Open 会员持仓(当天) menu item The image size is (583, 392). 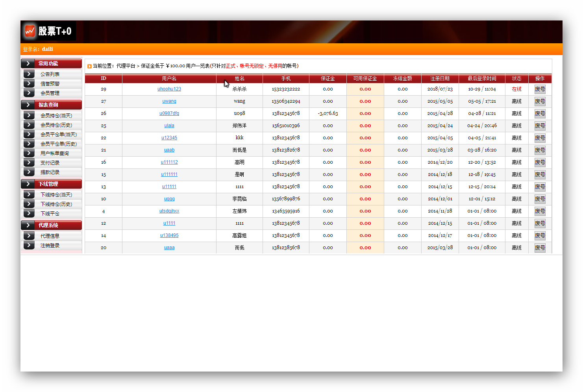[x=56, y=116]
